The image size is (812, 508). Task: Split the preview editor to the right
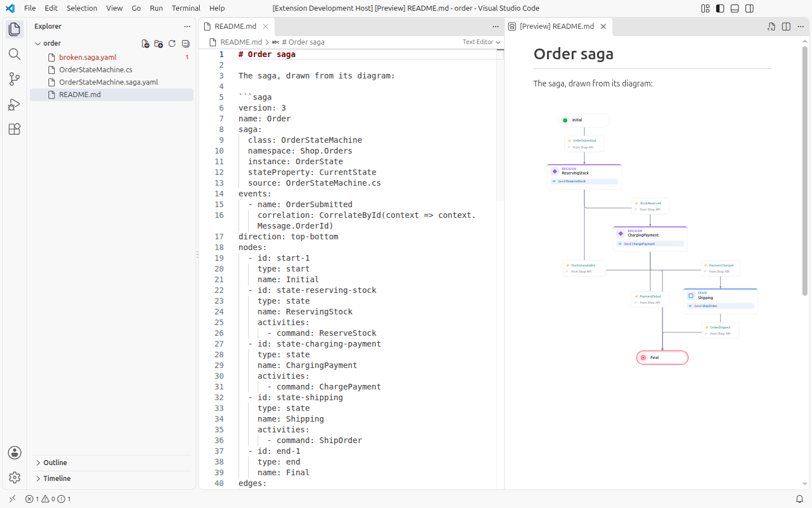coord(786,27)
